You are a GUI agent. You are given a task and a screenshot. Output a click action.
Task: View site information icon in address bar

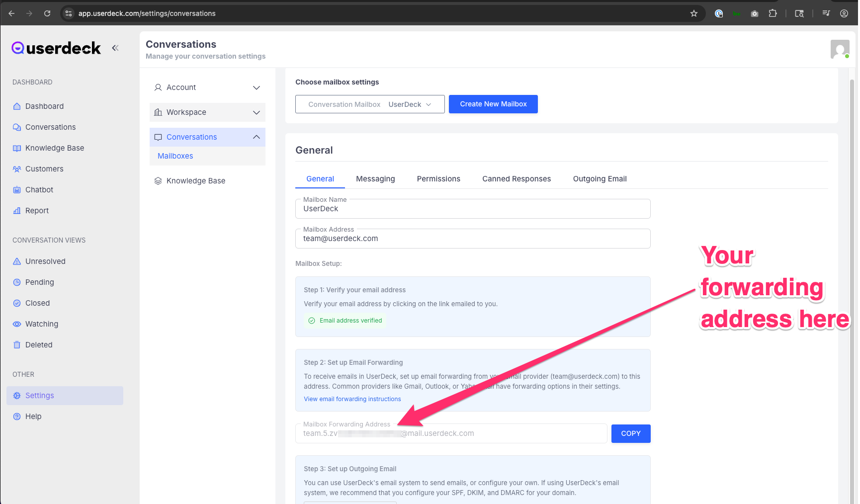69,13
